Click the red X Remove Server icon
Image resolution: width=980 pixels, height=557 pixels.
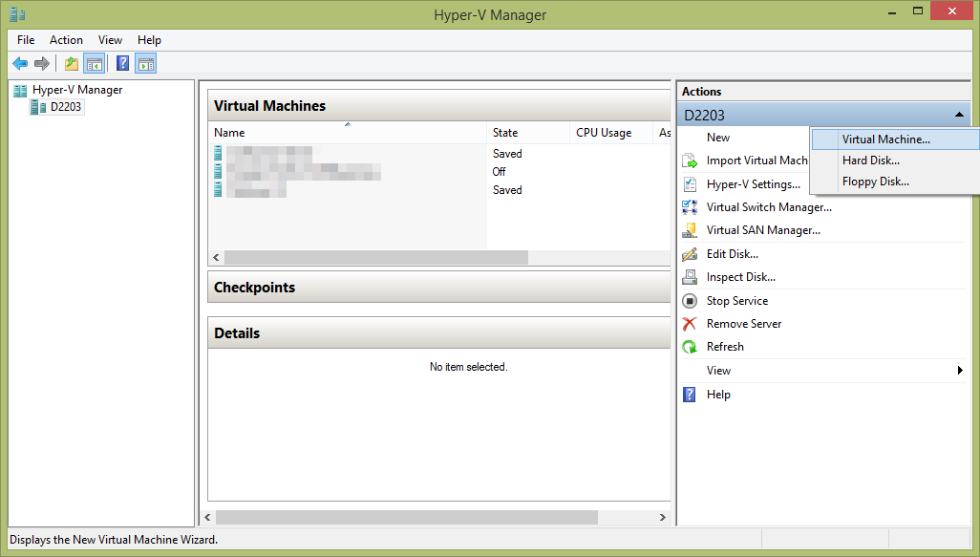690,324
